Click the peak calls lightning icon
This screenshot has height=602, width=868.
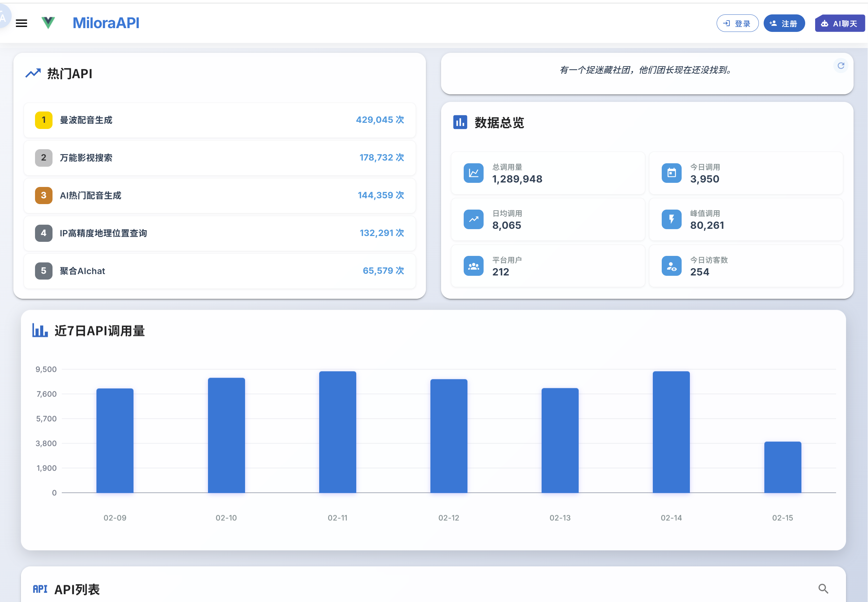pos(671,220)
